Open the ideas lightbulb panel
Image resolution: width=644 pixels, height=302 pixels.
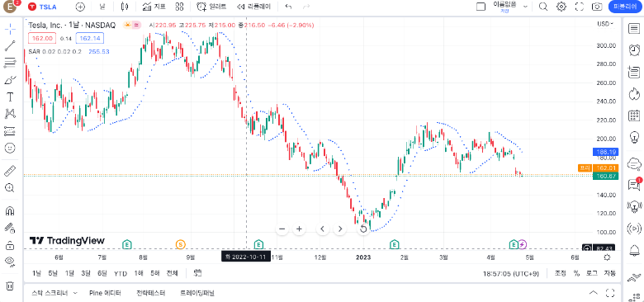(x=634, y=136)
